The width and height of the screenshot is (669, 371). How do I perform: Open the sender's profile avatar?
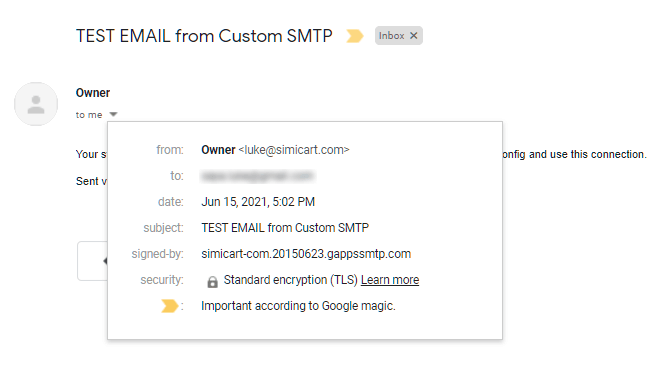coord(36,104)
